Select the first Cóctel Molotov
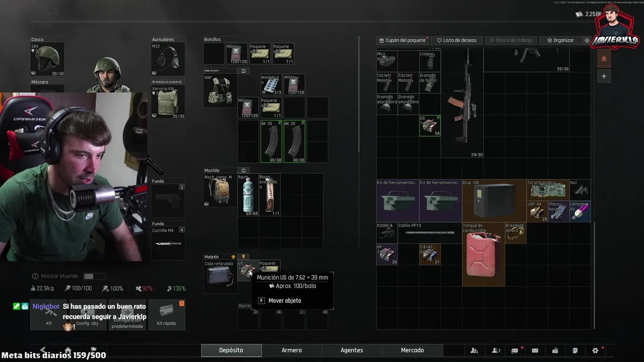This screenshot has height=362, width=644. click(387, 82)
